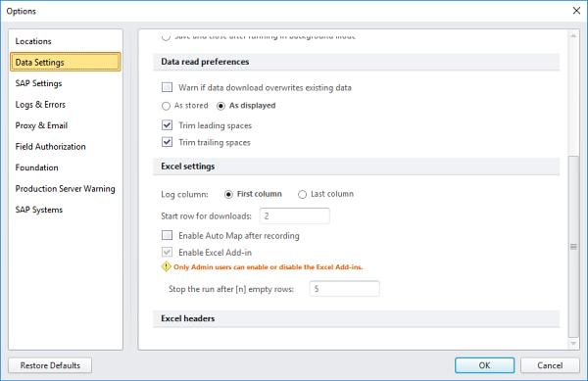Close the Options window
588x381 pixels.
coord(576,11)
